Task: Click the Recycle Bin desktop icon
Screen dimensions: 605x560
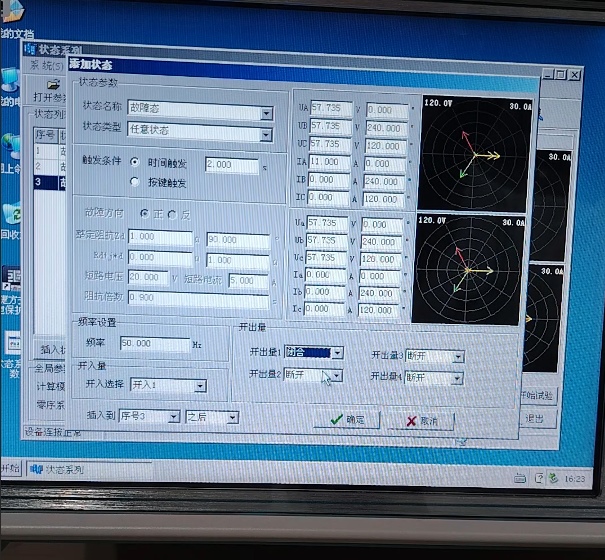Action: pyautogui.click(x=12, y=213)
